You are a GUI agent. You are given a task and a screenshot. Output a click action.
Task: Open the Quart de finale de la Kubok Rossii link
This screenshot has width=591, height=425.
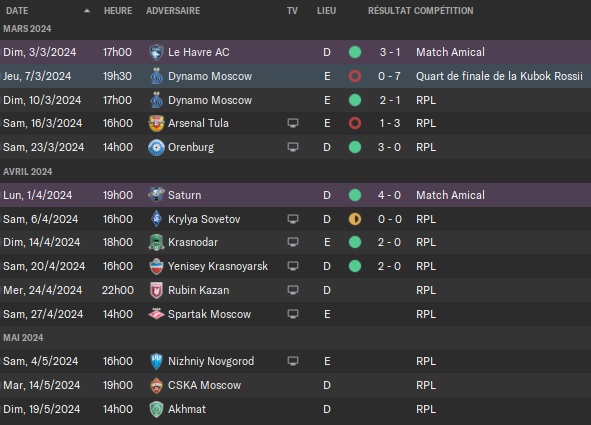point(499,76)
